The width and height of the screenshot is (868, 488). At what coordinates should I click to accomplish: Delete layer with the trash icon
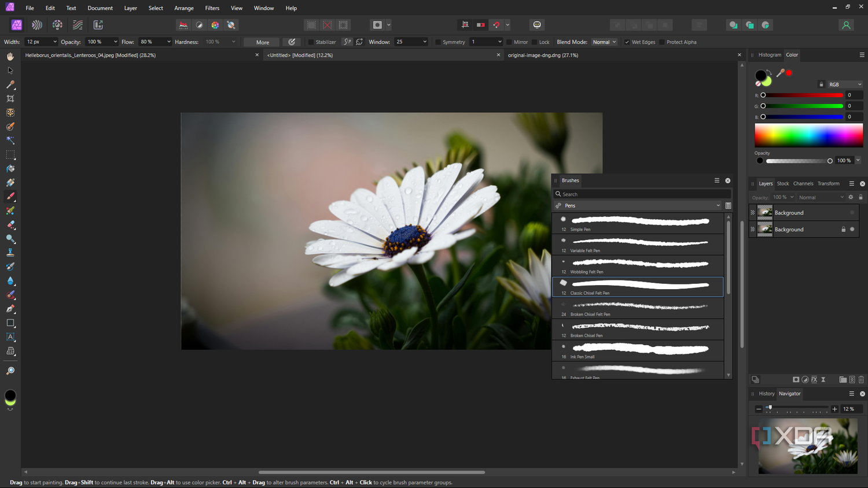coord(861,379)
